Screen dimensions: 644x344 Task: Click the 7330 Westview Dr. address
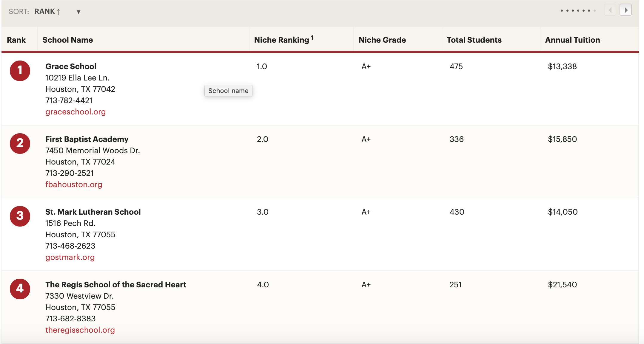[80, 296]
